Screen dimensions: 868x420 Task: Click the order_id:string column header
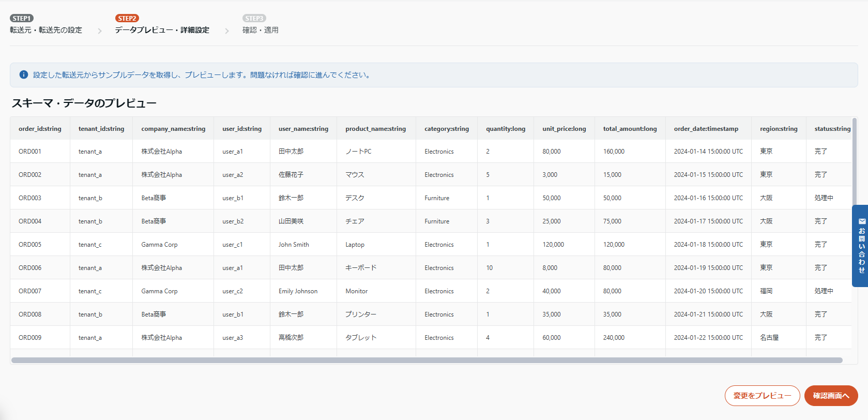40,129
